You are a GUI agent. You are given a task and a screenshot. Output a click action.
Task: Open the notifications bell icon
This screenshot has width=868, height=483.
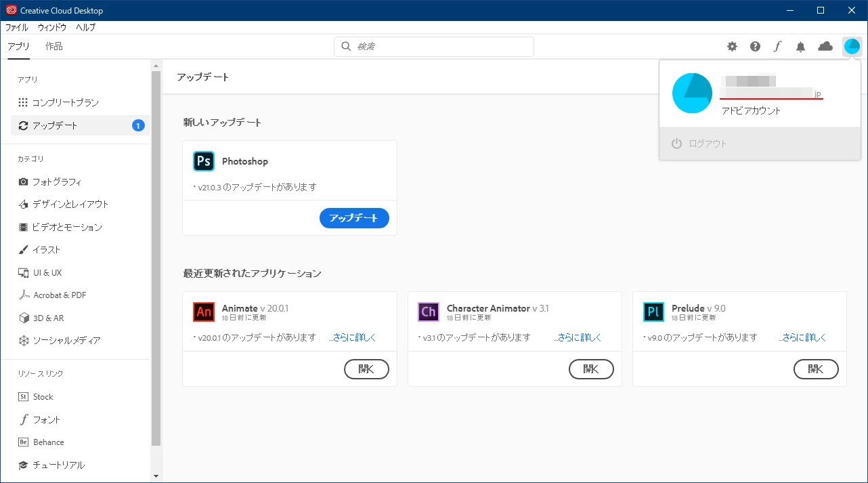(x=800, y=47)
